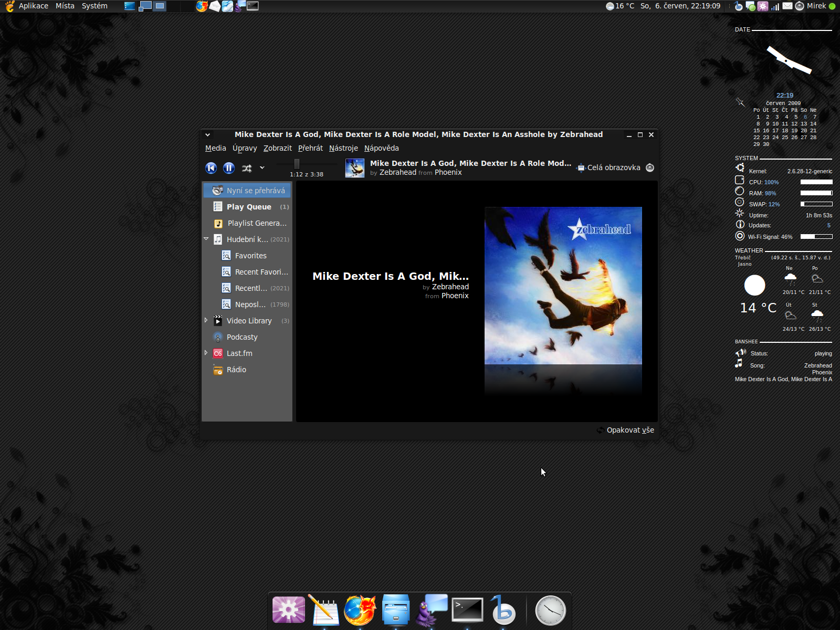Click the Video Library clapperboard icon
840x630 pixels.
(x=218, y=321)
